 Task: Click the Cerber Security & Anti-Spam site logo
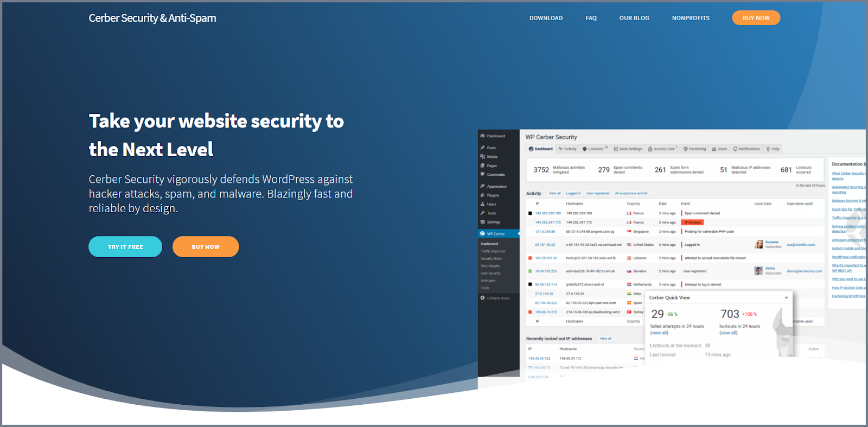(x=152, y=18)
